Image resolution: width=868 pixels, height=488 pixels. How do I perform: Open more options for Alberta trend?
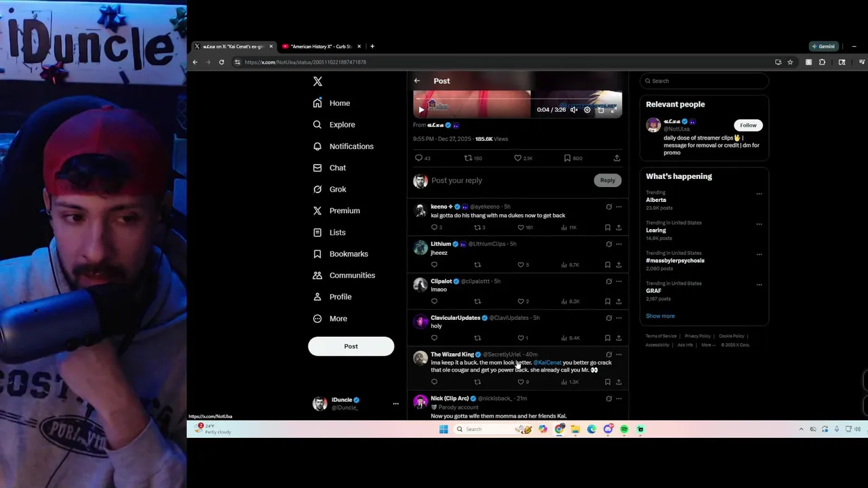click(x=759, y=194)
